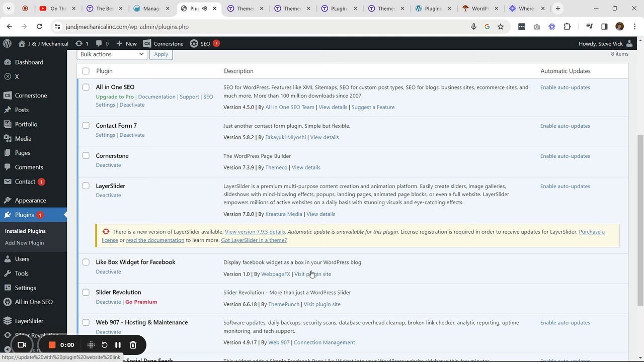Click the browser back arrow
Image resolution: width=644 pixels, height=362 pixels.
tap(10, 27)
